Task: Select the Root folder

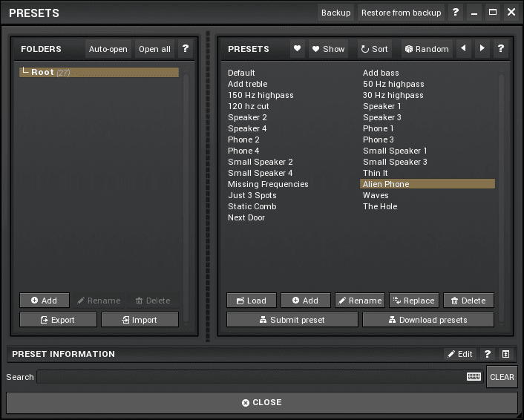Action: click(99, 72)
